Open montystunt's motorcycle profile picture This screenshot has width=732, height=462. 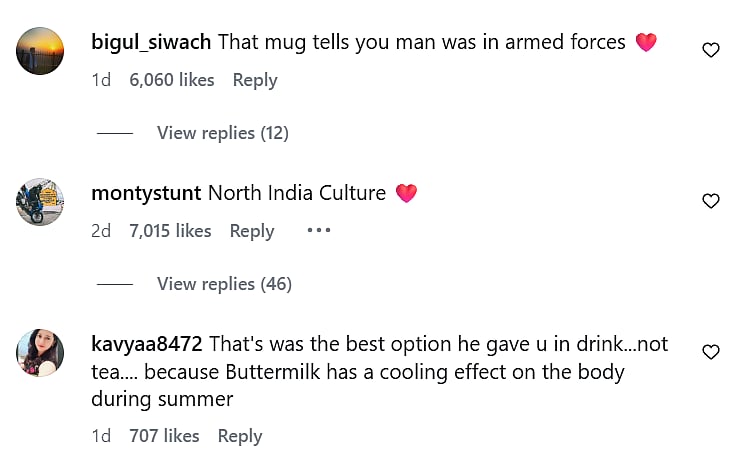click(x=40, y=201)
